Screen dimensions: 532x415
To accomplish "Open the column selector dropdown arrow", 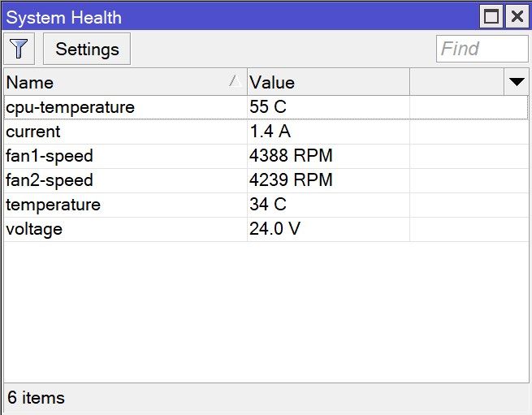I will pyautogui.click(x=517, y=82).
